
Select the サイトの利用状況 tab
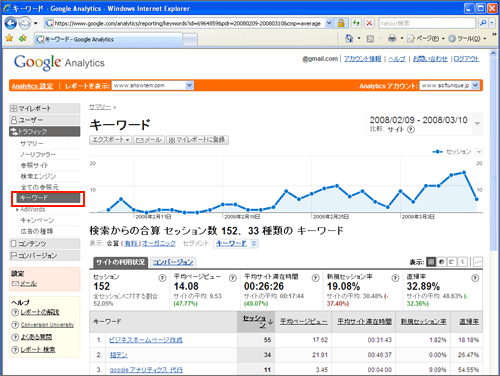click(x=120, y=262)
